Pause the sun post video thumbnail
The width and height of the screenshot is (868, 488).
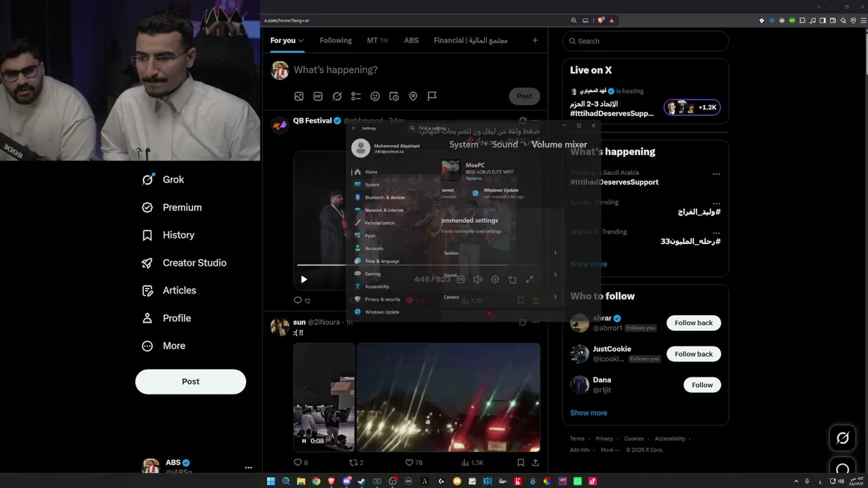[303, 441]
